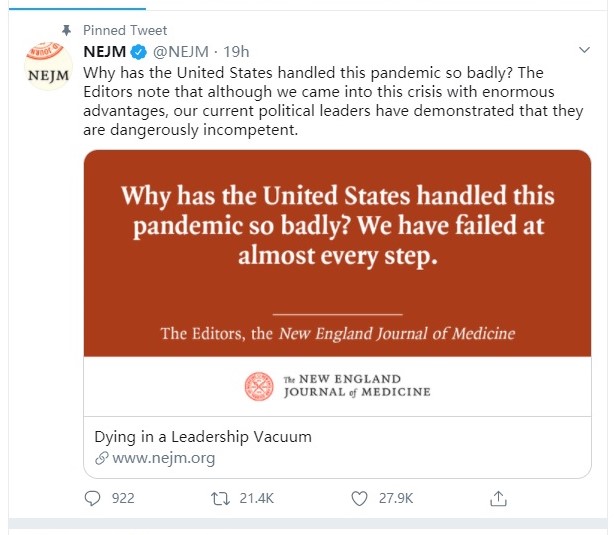Click the reply speech bubble icon
614x535 pixels.
[93, 497]
